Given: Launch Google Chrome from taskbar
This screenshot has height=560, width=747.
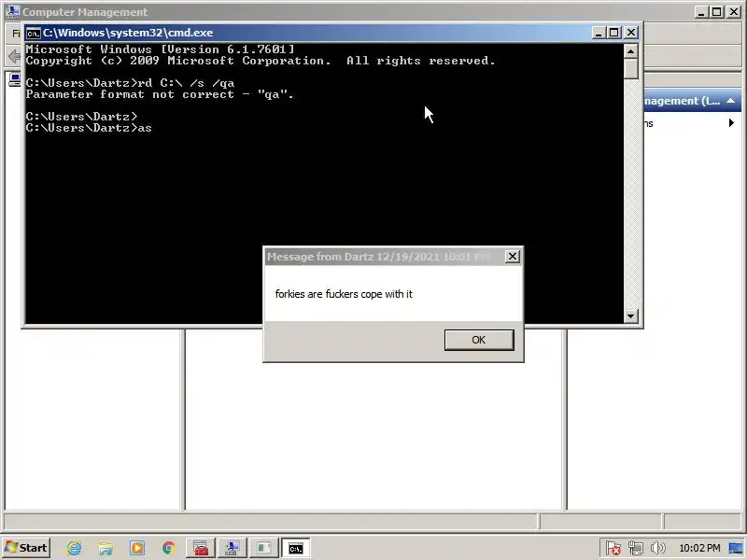Looking at the screenshot, I should [x=168, y=548].
